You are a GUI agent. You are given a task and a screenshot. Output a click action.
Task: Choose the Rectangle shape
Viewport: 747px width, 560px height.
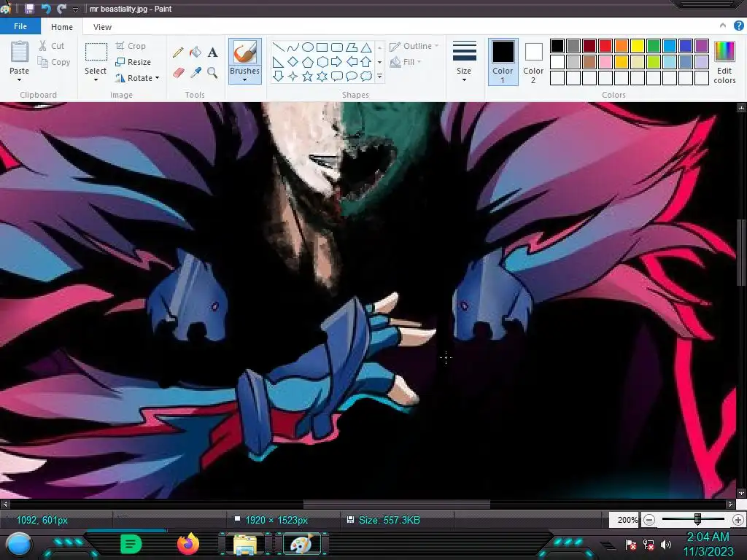322,47
